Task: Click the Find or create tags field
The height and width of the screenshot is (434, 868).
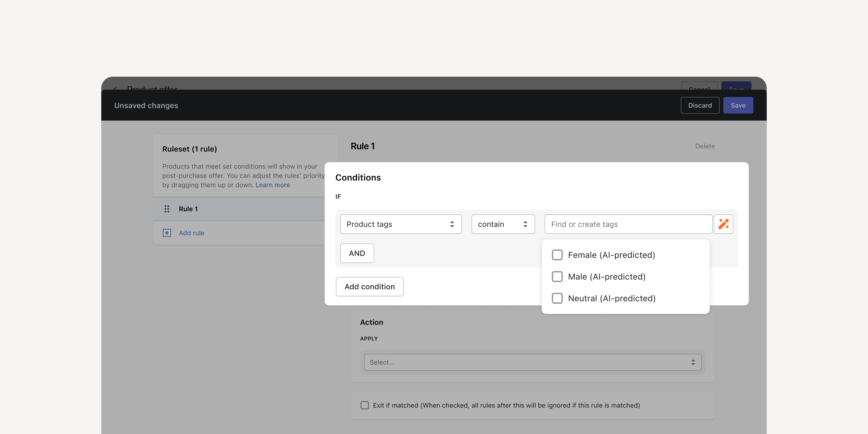Action: pos(628,224)
